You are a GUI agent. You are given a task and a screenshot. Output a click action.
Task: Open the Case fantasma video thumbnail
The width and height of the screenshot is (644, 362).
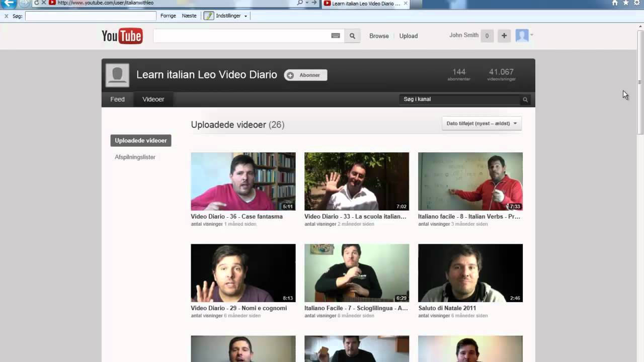click(x=243, y=182)
